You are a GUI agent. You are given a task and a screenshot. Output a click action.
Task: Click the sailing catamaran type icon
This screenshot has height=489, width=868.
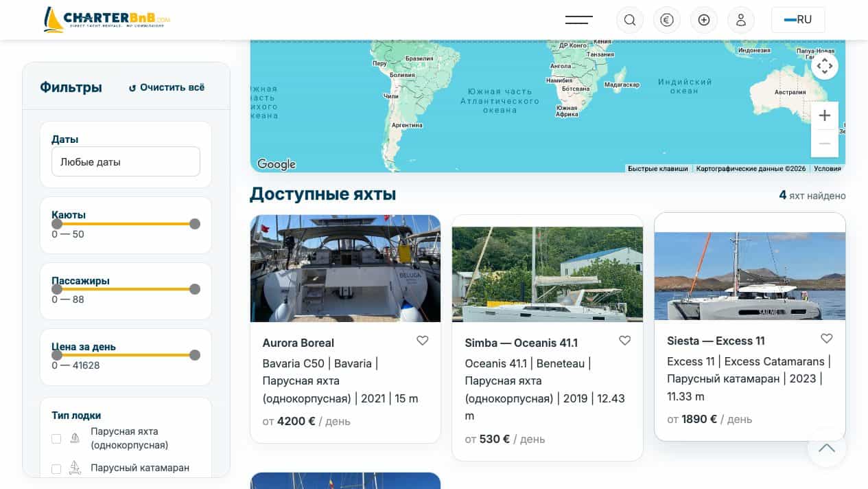75,468
